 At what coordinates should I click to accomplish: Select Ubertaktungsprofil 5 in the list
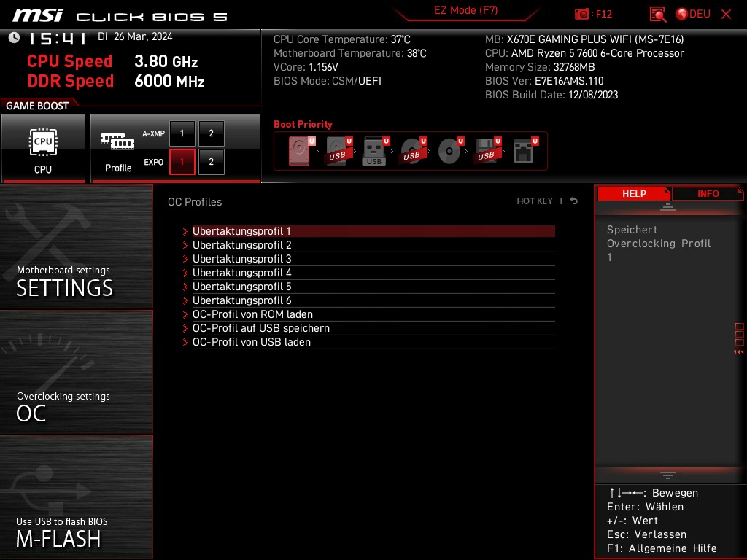(x=241, y=286)
